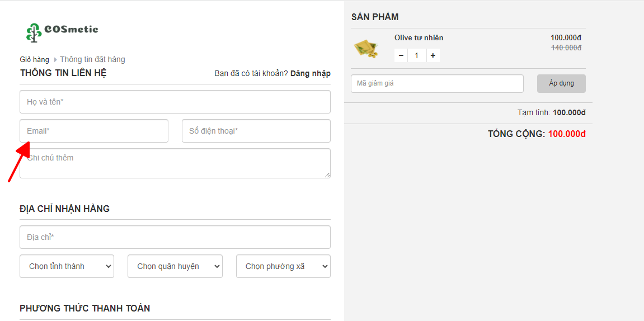Open the Chọn phường xã dropdown
Screen dimensions: 644x321
pos(283,266)
